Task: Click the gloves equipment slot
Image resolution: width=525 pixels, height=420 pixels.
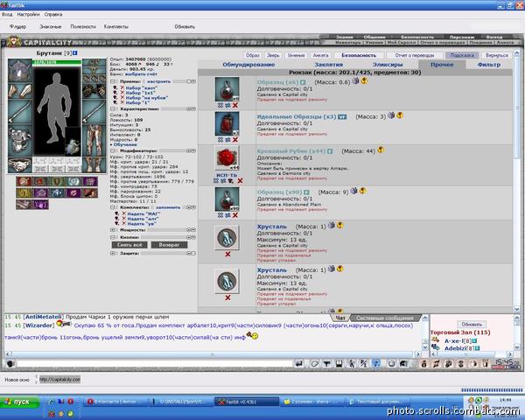Action: (x=94, y=91)
